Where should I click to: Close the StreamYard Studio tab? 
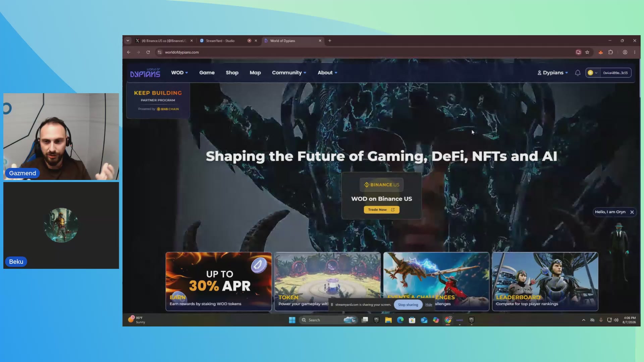tap(256, 41)
